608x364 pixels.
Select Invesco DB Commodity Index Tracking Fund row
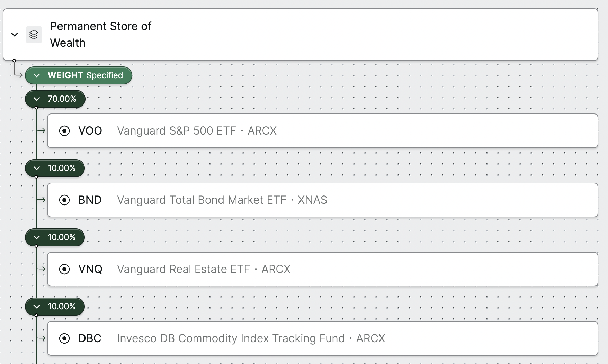tap(323, 338)
